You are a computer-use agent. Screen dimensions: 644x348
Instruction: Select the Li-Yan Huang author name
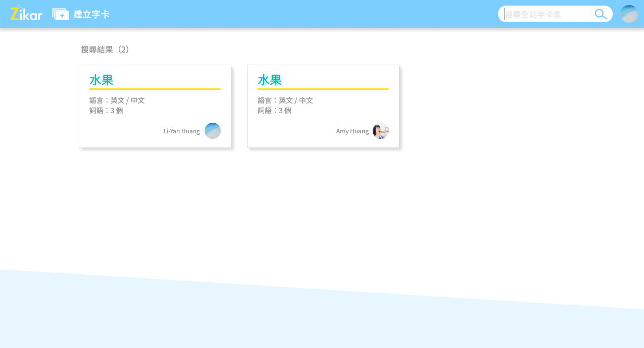(x=182, y=131)
